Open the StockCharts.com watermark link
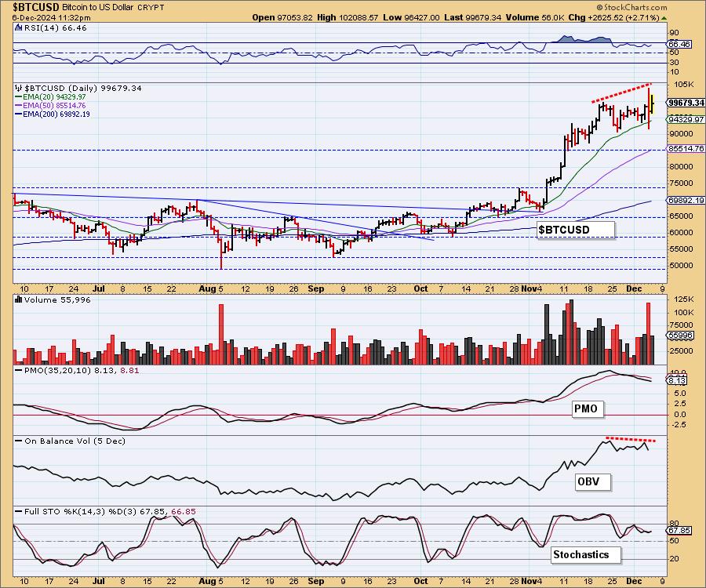This screenshot has height=588, width=706. 632,7
